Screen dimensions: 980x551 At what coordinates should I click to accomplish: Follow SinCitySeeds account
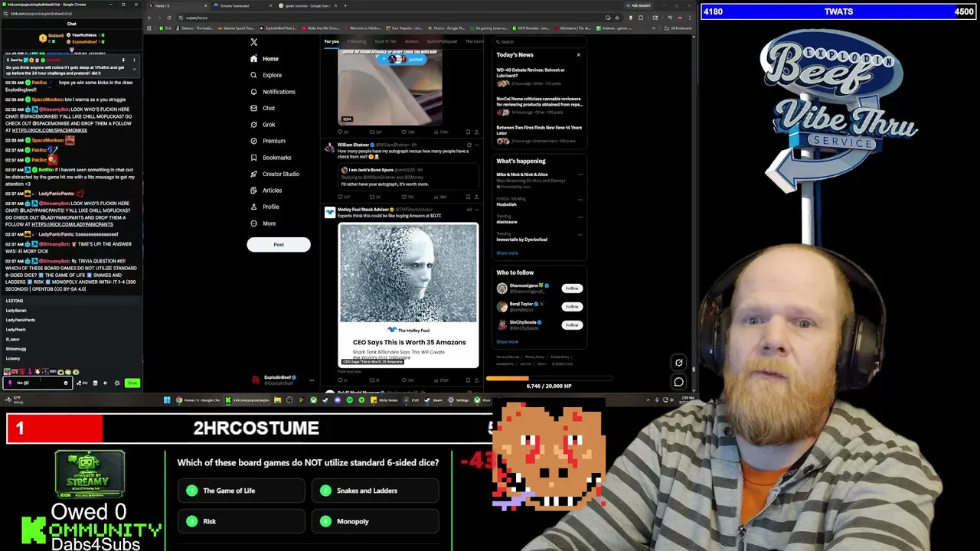572,324
